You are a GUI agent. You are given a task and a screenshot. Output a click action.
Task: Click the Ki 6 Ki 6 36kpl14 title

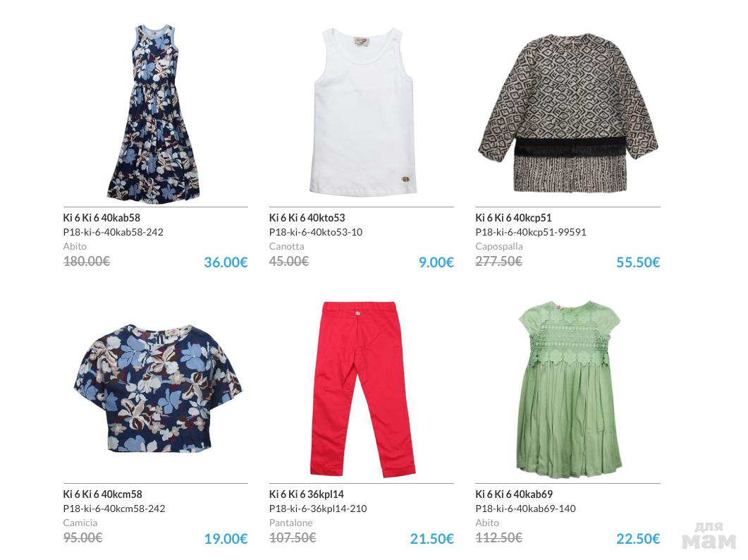[306, 494]
